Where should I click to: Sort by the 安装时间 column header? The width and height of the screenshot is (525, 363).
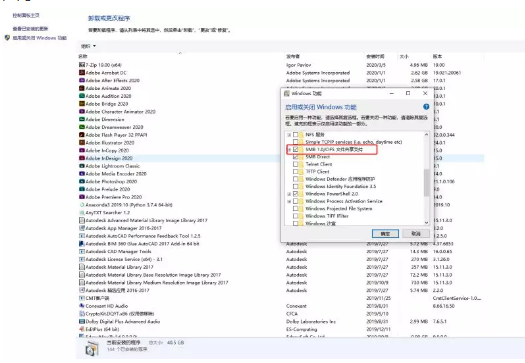(x=380, y=56)
